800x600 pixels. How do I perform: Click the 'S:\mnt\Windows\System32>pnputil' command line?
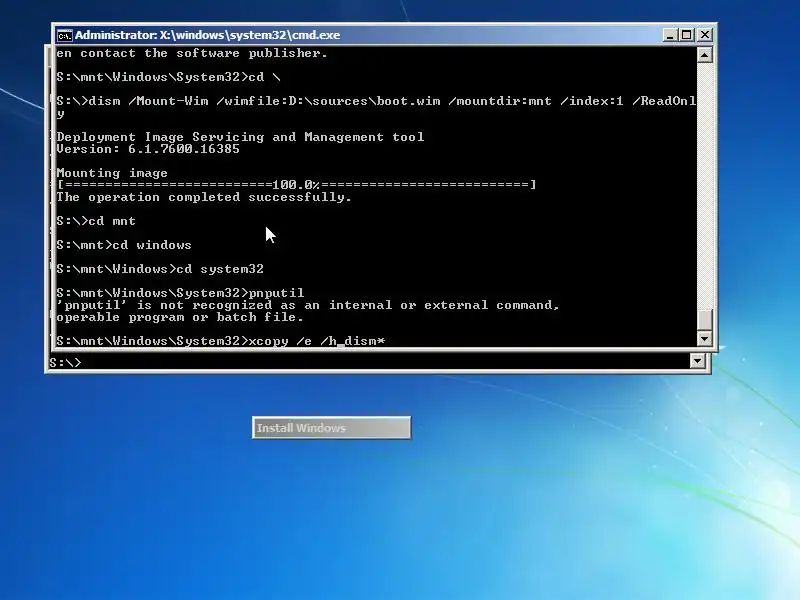tap(180, 293)
